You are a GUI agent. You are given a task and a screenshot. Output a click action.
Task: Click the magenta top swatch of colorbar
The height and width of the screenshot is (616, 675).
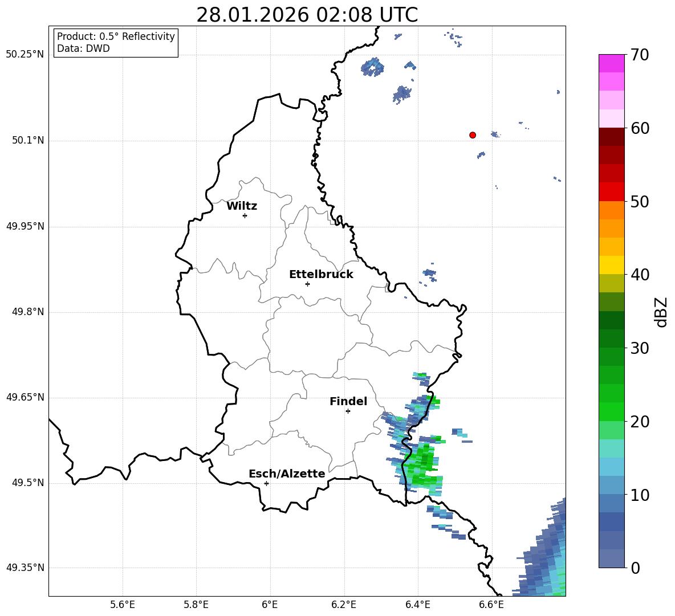(x=611, y=63)
